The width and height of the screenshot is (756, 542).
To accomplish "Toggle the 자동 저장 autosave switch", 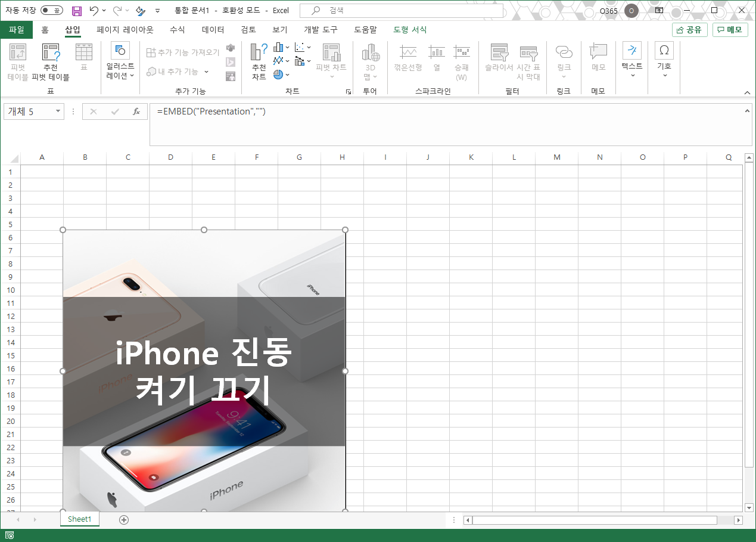I will coord(51,11).
